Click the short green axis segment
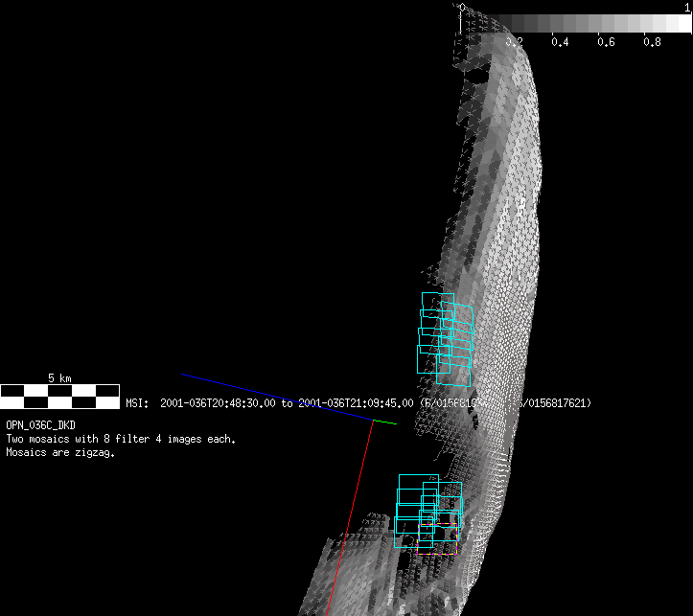The height and width of the screenshot is (616, 693). [384, 421]
